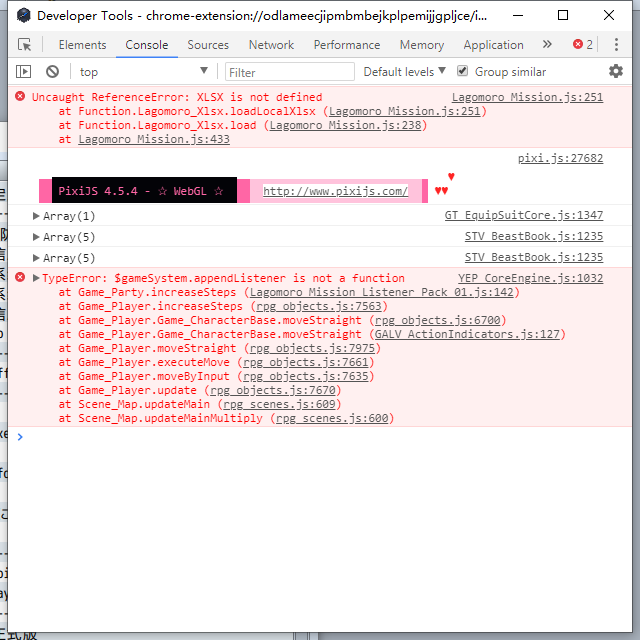This screenshot has height=640, width=640.
Task: Expand the second Array(5) entry
Action: [36, 258]
